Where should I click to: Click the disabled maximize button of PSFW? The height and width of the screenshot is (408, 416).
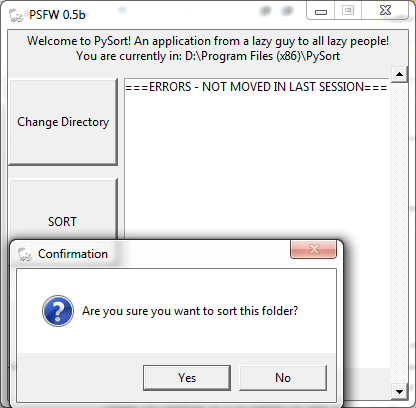click(x=348, y=11)
